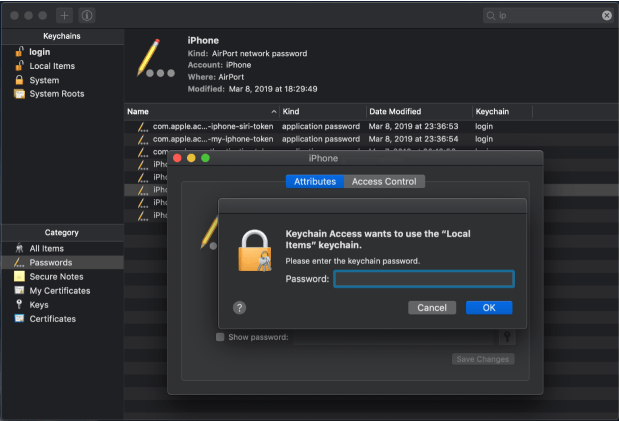The height and width of the screenshot is (421, 619).
Task: Open the All Items category
Action: [x=46, y=248]
